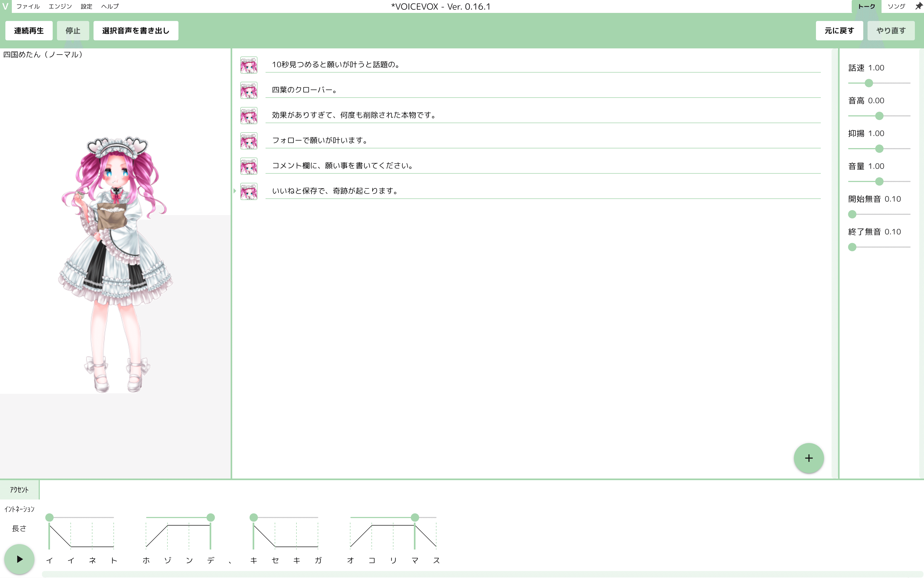Click the mora ゾ in accent editor
924x578 pixels.
pos(168,561)
